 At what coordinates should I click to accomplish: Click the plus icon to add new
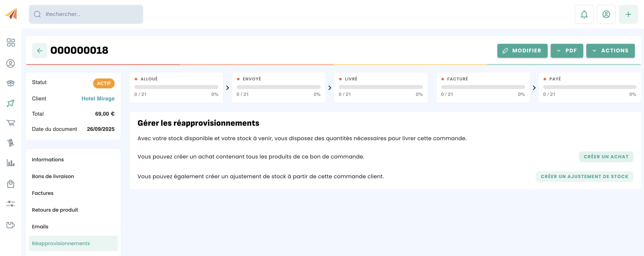point(628,14)
